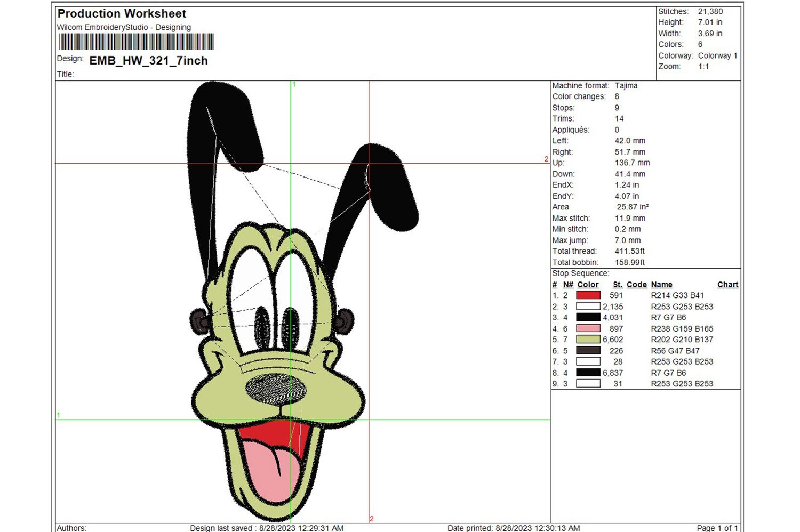Select 'Wilcom EmbroideryStudio - Designing' text

124,27
